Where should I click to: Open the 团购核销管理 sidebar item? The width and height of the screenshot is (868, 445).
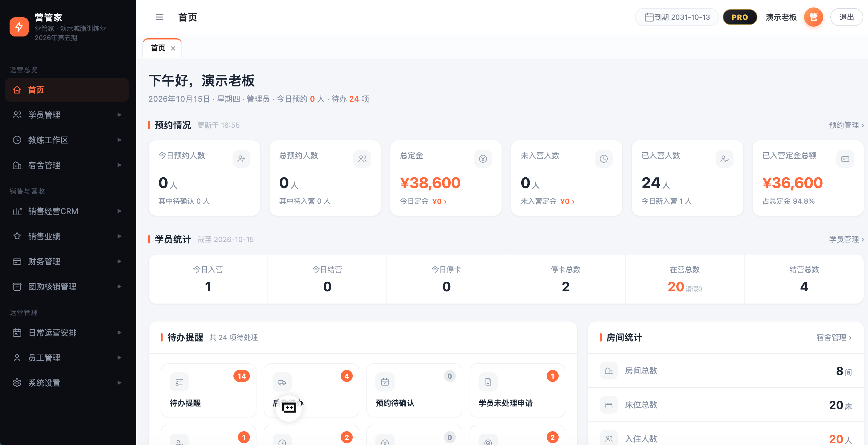[x=67, y=286]
